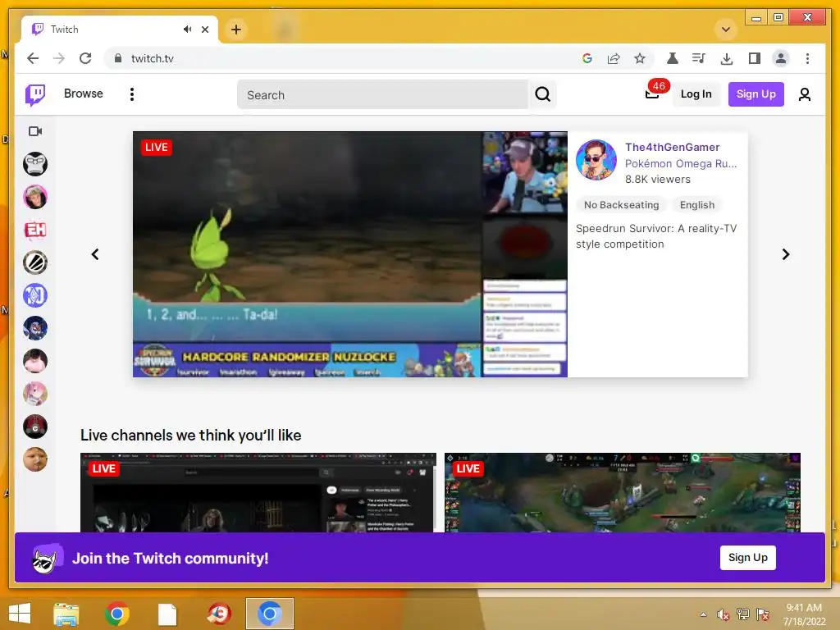840x630 pixels.
Task: Click Sign Up in the purple banner
Action: coord(748,558)
